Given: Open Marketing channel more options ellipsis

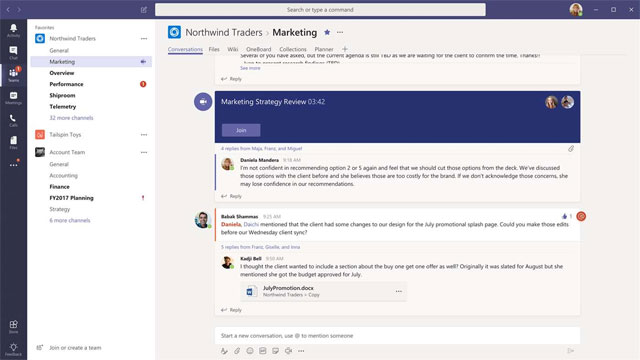Looking at the screenshot, I should pos(340,32).
